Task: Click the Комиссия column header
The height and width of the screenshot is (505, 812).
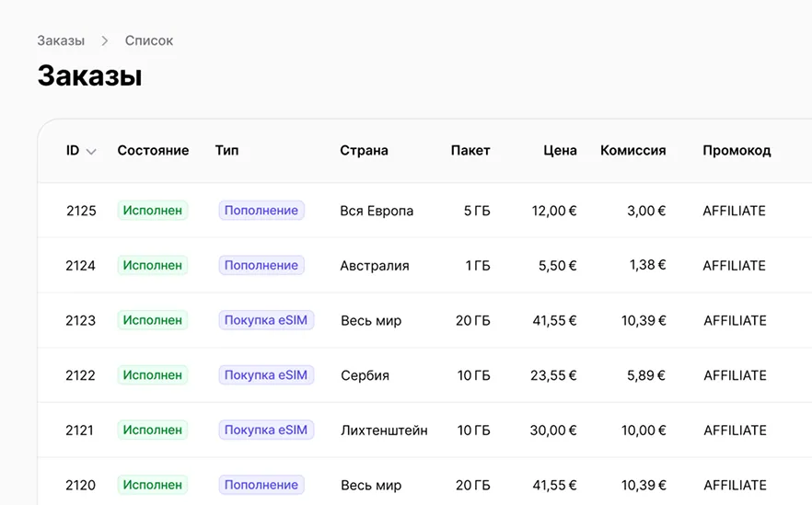Action: [632, 150]
